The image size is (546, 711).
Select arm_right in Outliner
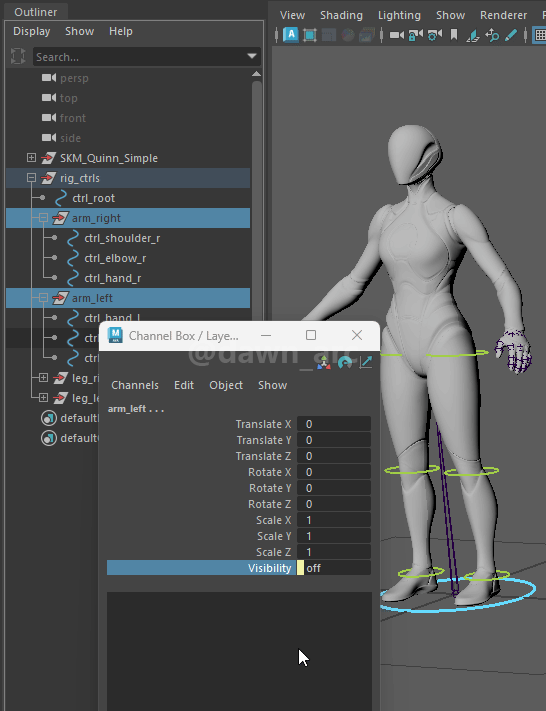(x=128, y=218)
